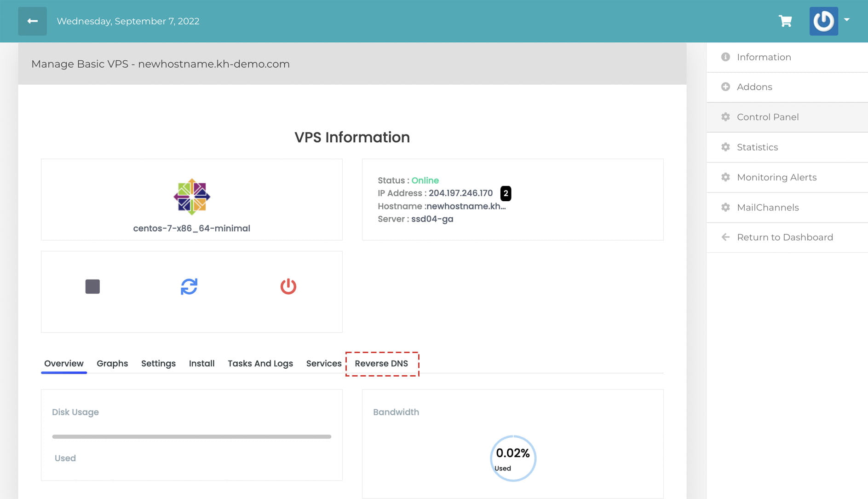Switch to the Graphs tab
Image resolution: width=868 pixels, height=499 pixels.
112,363
